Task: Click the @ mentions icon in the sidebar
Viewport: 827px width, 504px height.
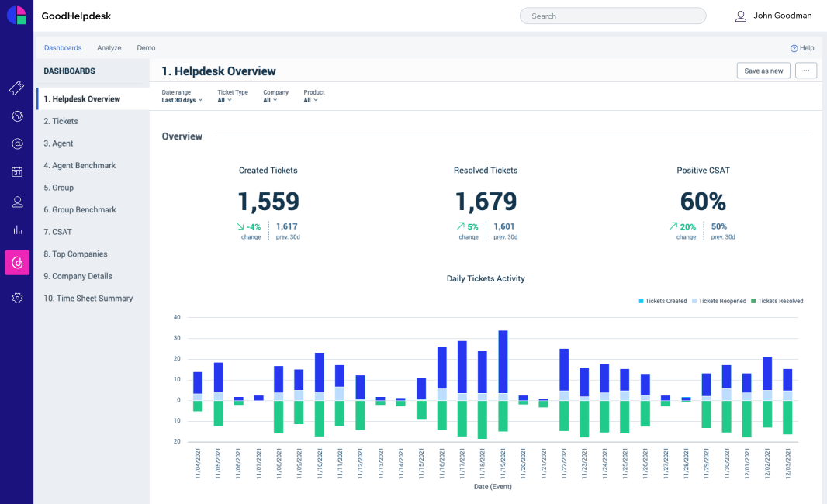Action: 17,143
